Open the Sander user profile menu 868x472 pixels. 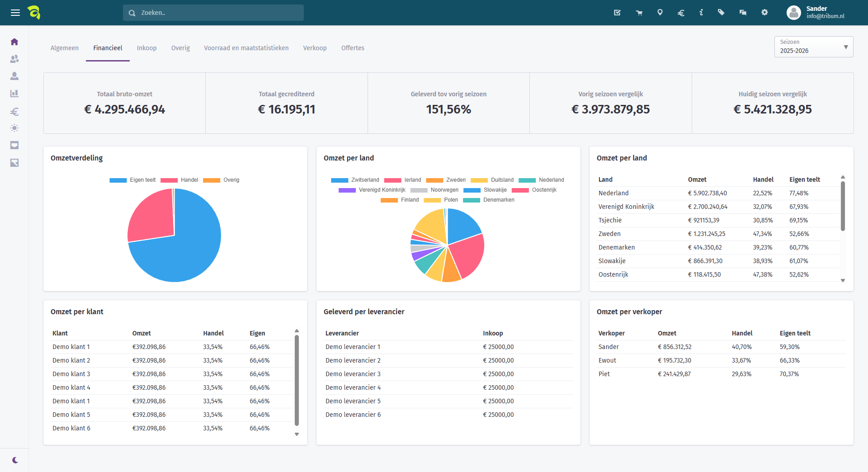816,13
